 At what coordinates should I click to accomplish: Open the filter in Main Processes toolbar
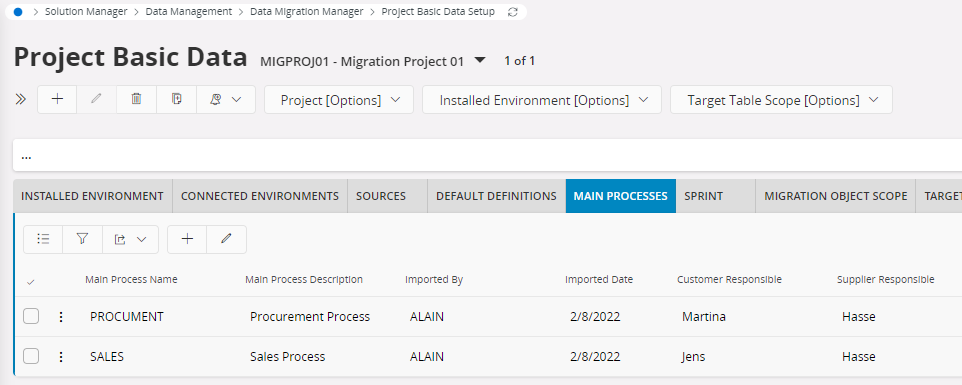[x=82, y=239]
